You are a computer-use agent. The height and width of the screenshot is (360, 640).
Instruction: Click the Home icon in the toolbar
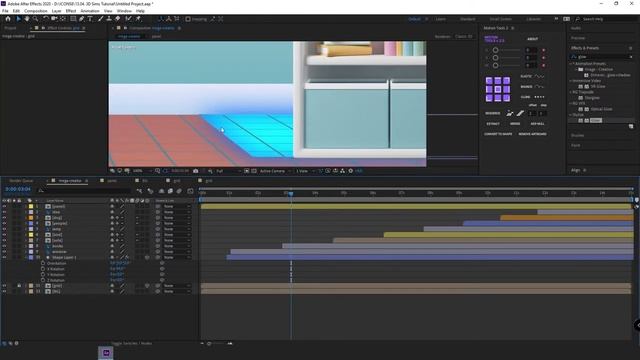pos(8,19)
